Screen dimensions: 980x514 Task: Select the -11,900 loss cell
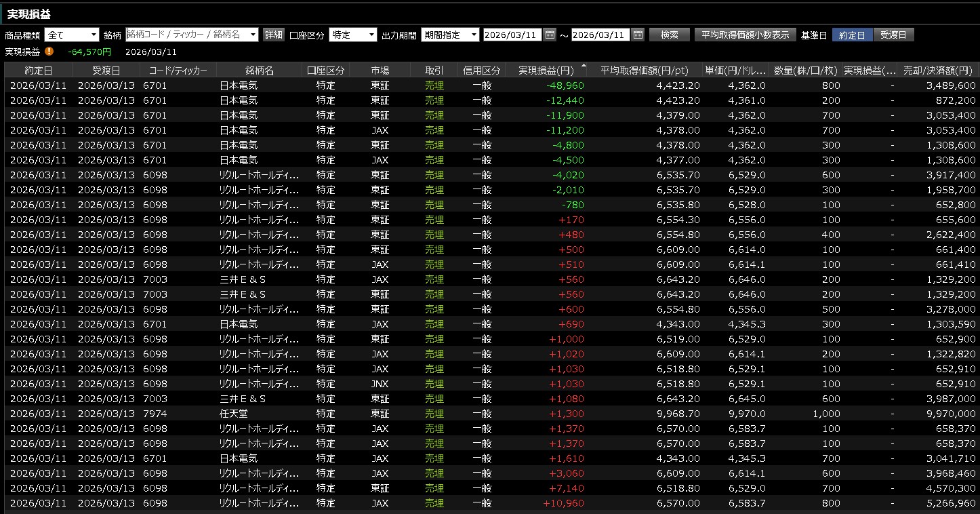(565, 115)
